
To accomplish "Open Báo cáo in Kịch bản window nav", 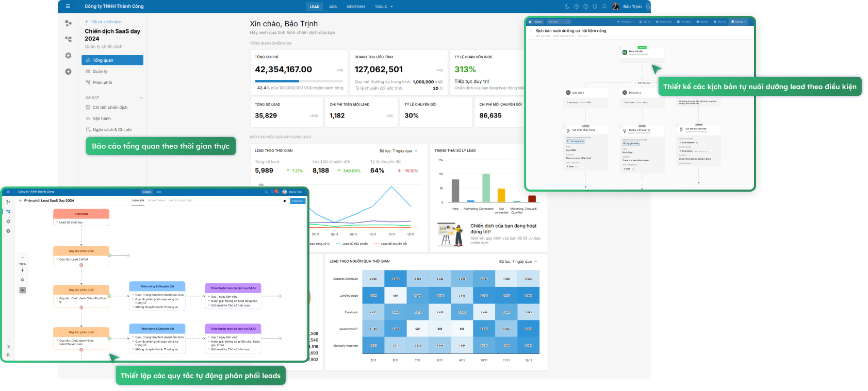I will coord(720,22).
